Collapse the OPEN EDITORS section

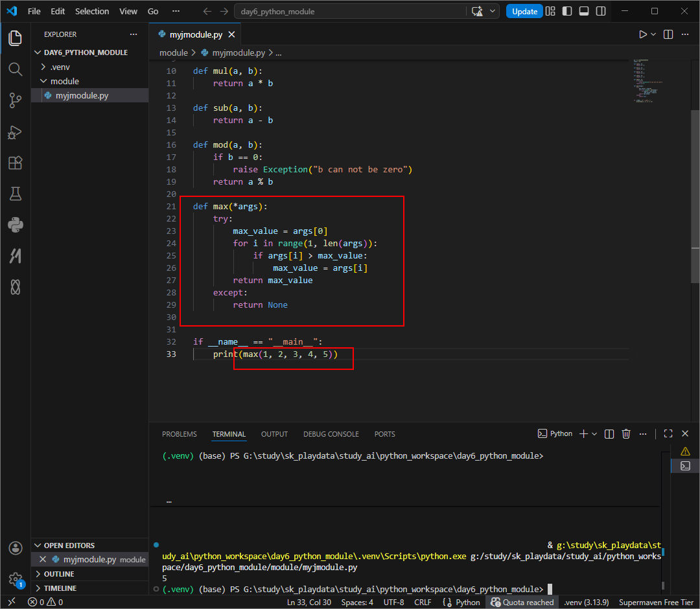click(x=89, y=546)
